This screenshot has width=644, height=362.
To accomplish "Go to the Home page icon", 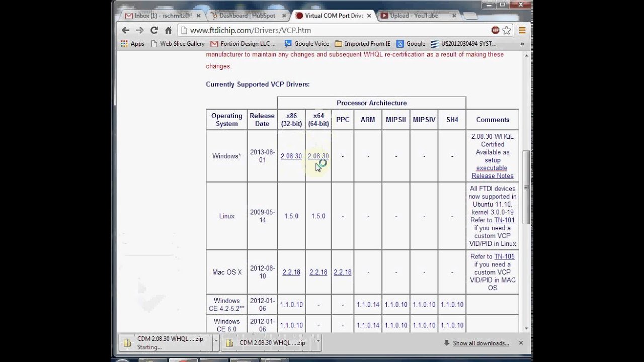I will pos(169,30).
